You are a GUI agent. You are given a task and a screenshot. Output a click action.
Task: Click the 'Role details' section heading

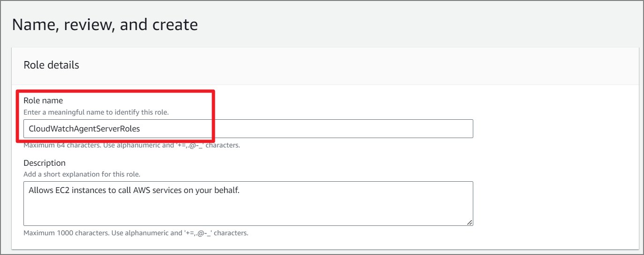point(52,65)
